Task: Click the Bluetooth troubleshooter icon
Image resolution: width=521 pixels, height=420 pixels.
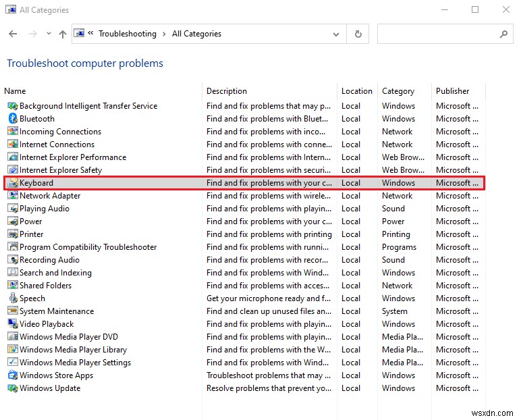Action: (13, 119)
